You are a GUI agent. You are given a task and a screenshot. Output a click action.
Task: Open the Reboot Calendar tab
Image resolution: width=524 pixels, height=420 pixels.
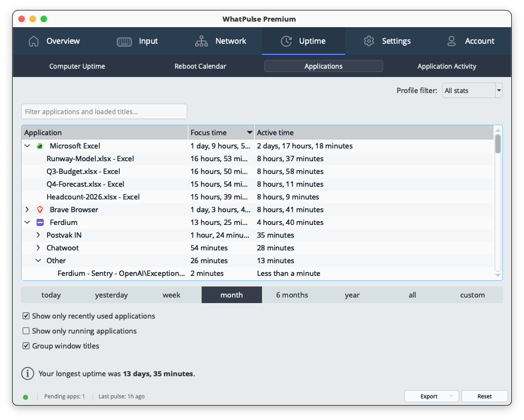click(200, 66)
